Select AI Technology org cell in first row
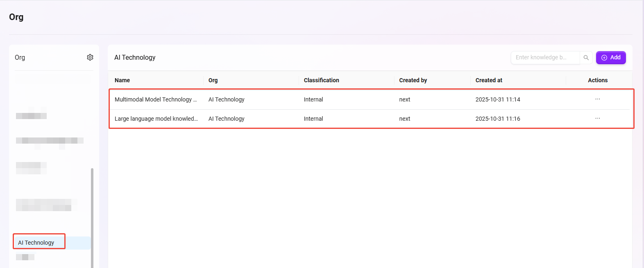The width and height of the screenshot is (644, 268). pos(226,99)
